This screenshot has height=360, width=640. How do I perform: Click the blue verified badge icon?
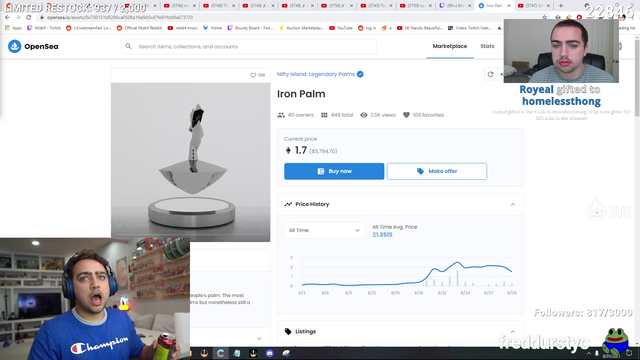[360, 74]
